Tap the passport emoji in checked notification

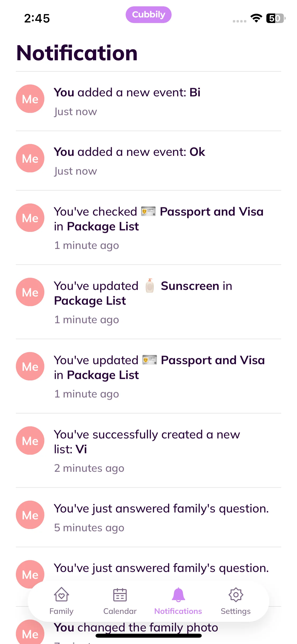click(148, 211)
